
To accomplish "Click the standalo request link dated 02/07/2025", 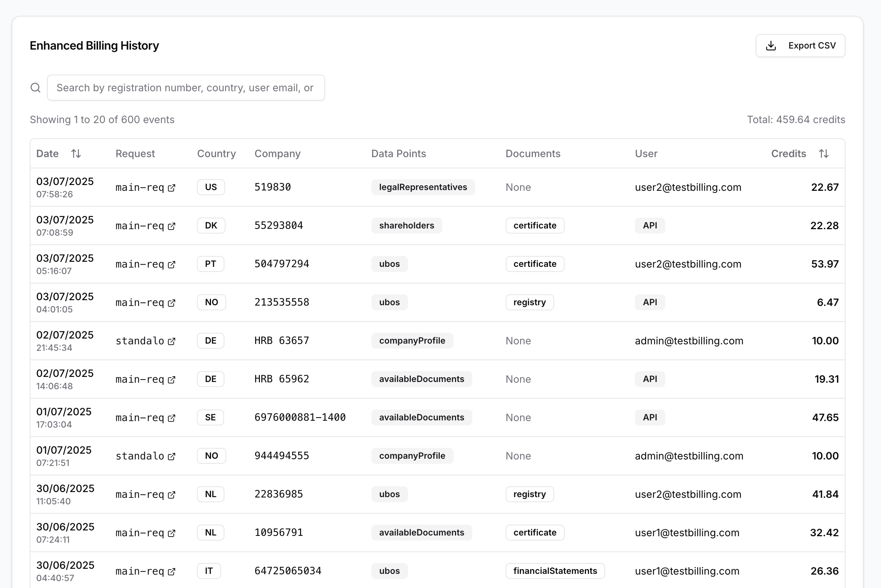I will click(x=139, y=341).
